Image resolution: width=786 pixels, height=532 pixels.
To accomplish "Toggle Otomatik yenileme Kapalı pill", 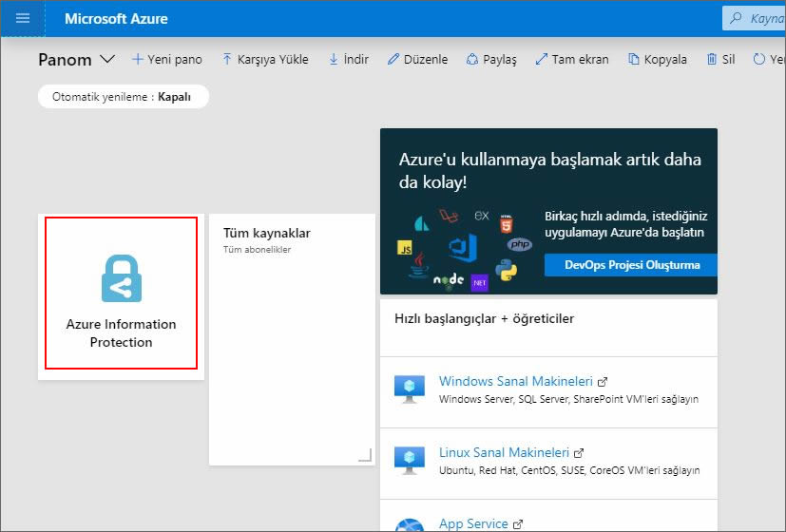I will [x=124, y=97].
